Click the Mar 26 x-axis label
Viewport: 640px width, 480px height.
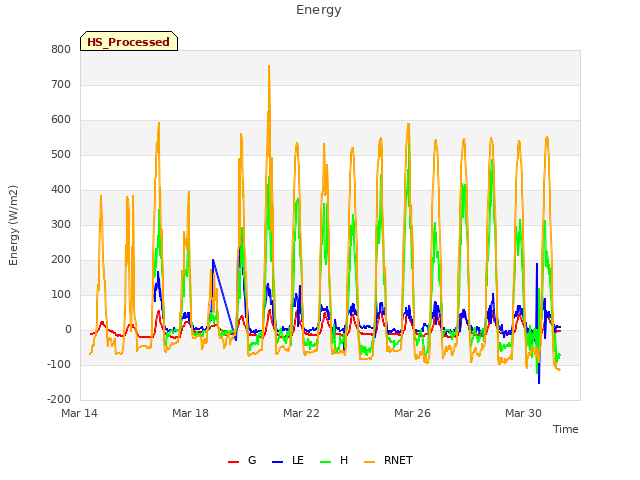(x=412, y=413)
